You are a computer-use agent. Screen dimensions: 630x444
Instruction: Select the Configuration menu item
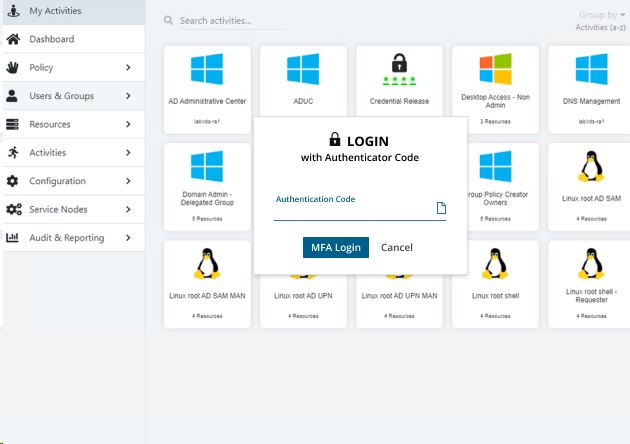74,181
